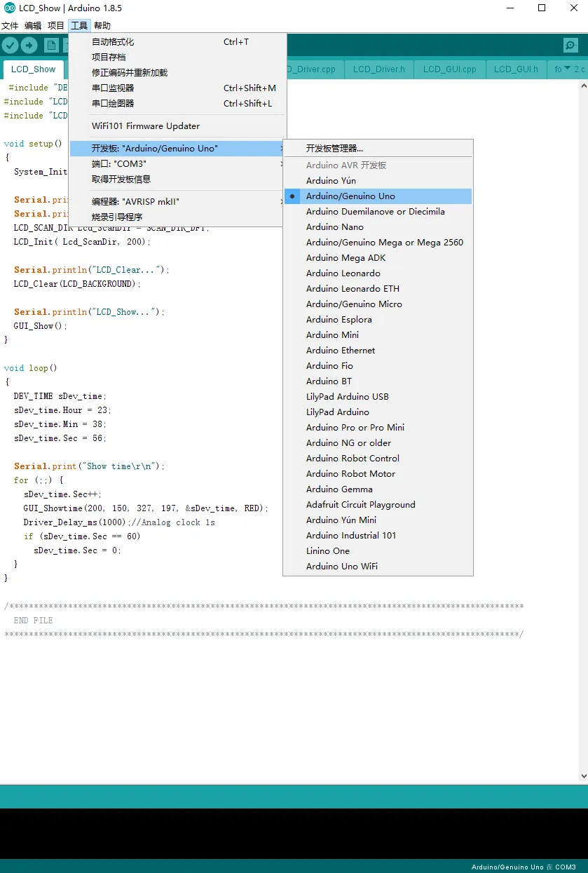This screenshot has height=873, width=588.
Task: Open the Serial Monitor magnifier icon
Action: pos(570,46)
